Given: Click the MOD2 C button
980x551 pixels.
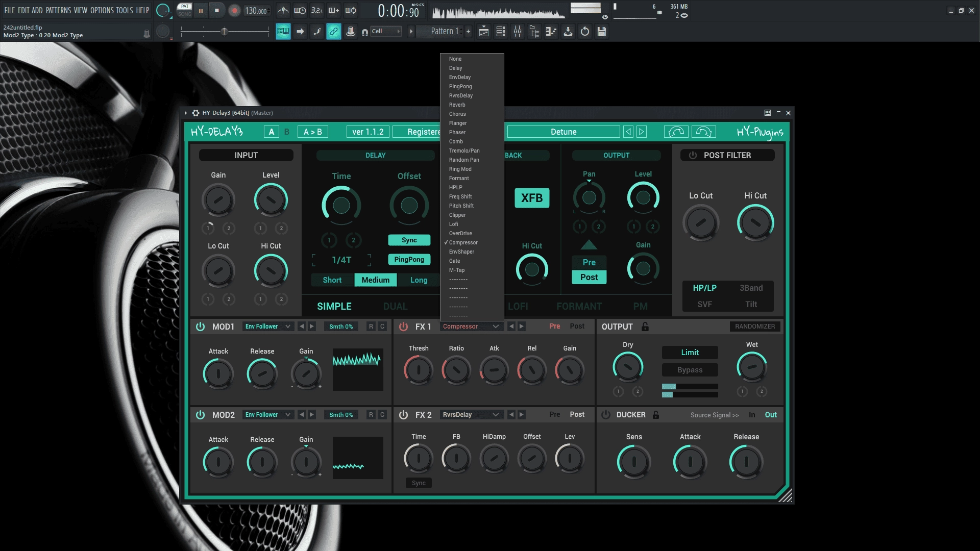Looking at the screenshot, I should click(x=382, y=415).
